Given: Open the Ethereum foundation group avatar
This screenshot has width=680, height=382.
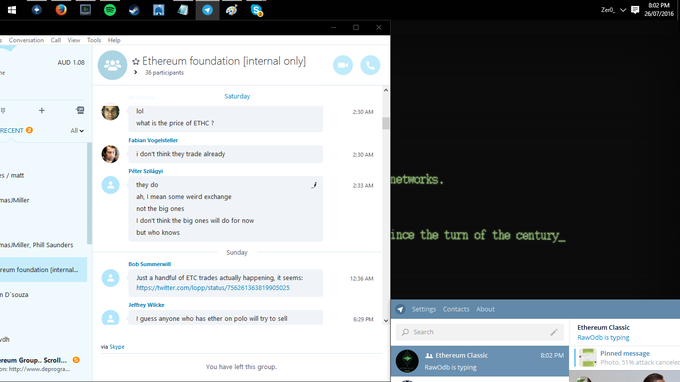Looking at the screenshot, I should click(x=112, y=65).
